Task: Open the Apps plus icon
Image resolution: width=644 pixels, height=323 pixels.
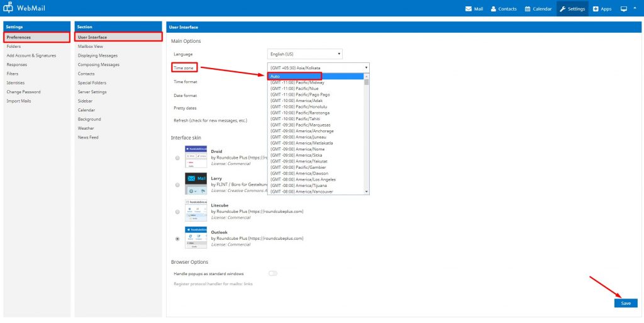Action: pyautogui.click(x=596, y=9)
